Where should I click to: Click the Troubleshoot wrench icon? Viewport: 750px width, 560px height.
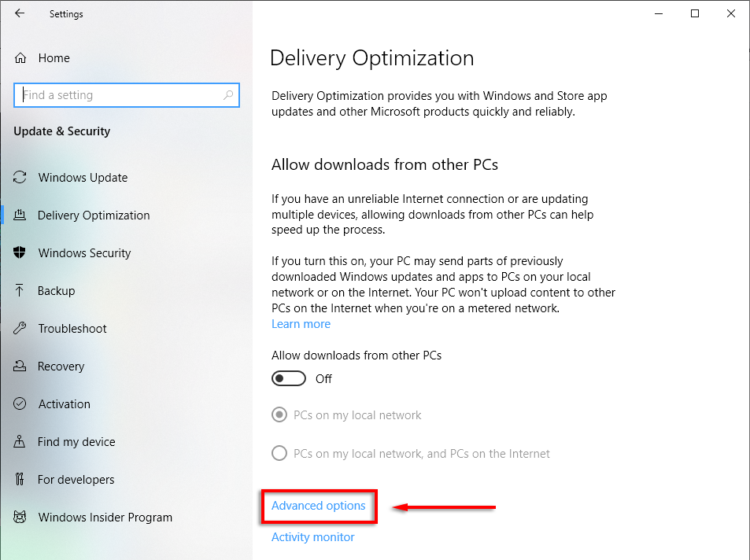click(x=20, y=329)
